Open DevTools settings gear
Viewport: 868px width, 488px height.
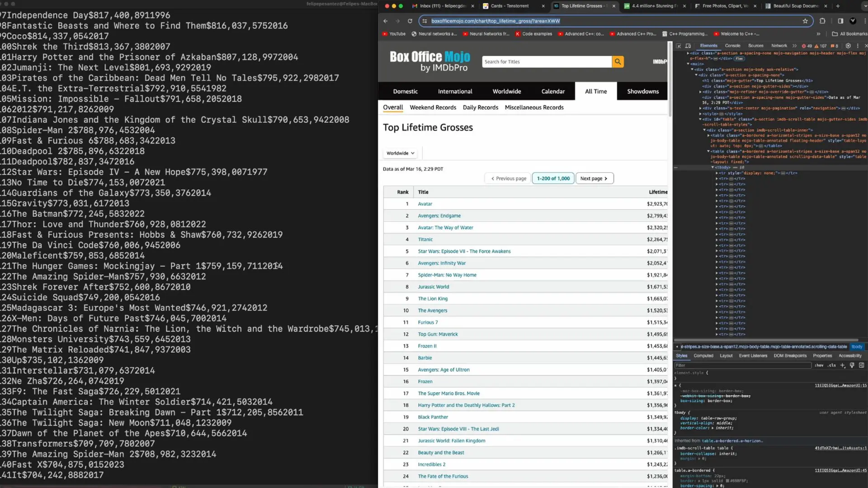(x=848, y=46)
